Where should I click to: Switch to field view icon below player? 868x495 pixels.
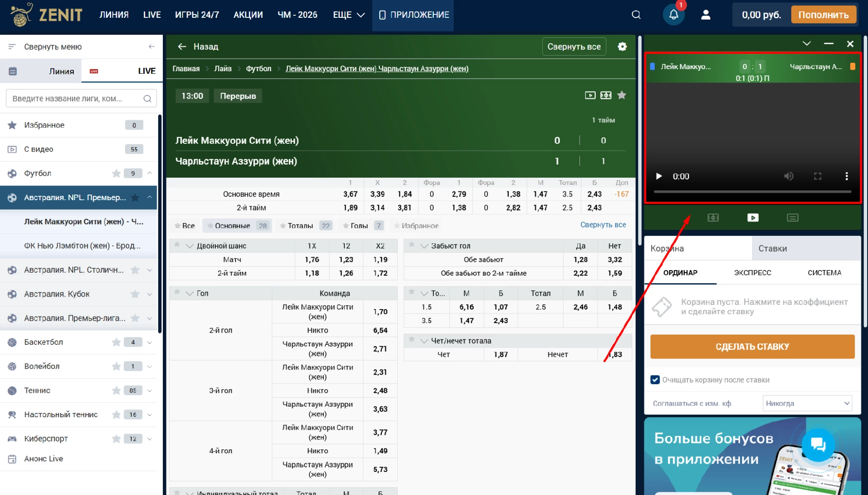point(713,218)
